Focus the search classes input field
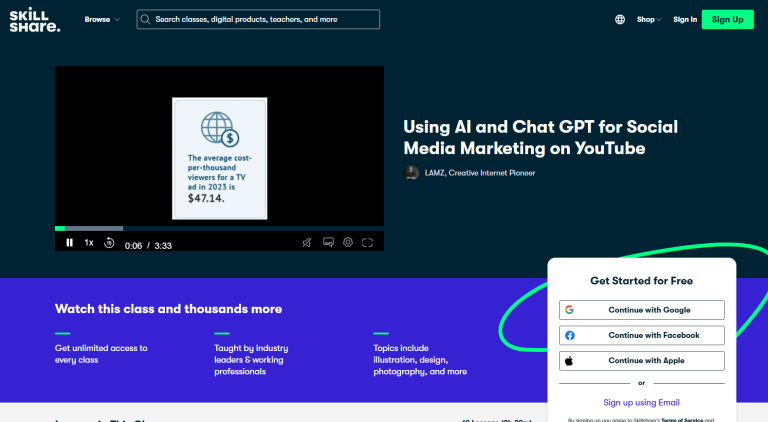The image size is (768, 422). (x=258, y=20)
